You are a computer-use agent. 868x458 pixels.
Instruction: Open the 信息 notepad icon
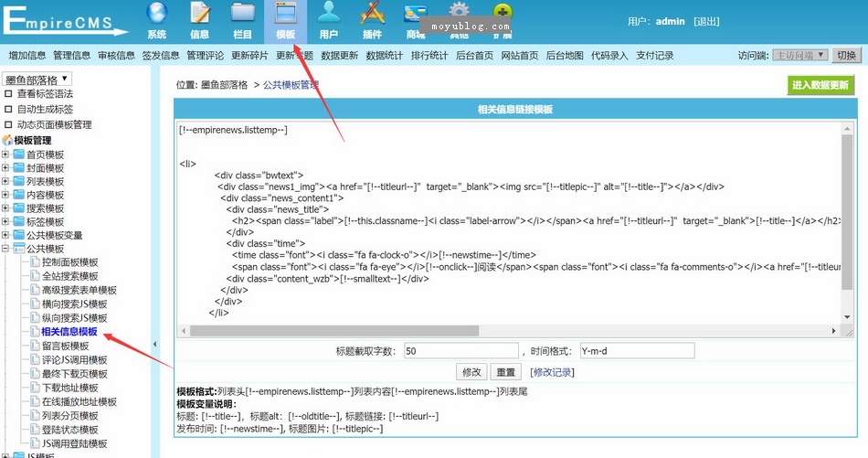coord(200,14)
